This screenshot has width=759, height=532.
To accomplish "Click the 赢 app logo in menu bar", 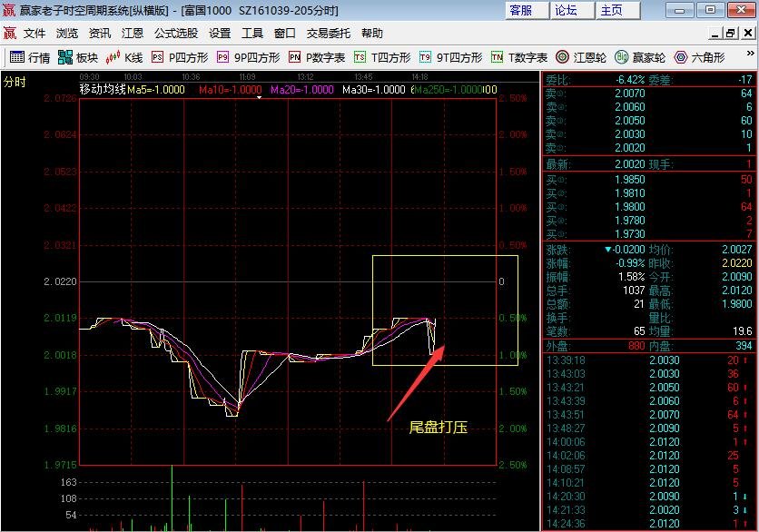I will tap(10, 33).
